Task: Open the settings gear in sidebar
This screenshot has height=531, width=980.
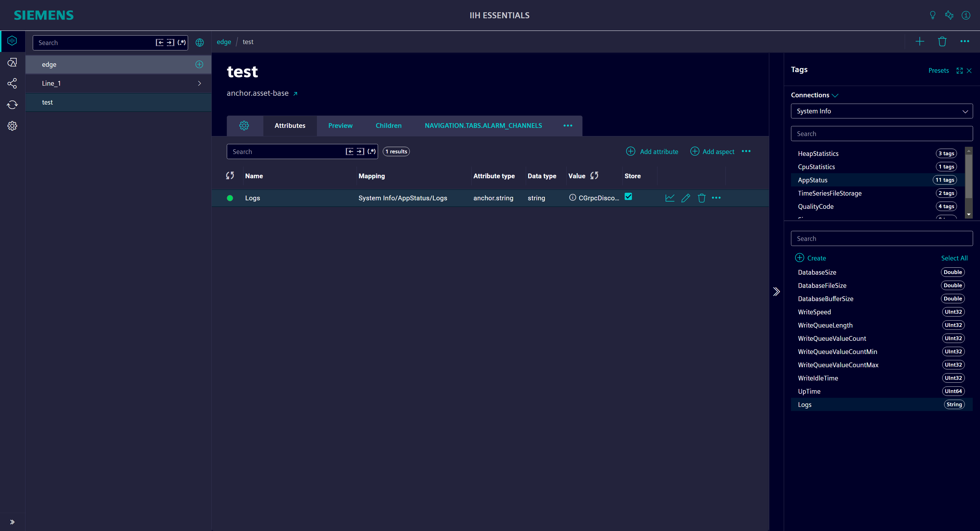Action: click(12, 126)
